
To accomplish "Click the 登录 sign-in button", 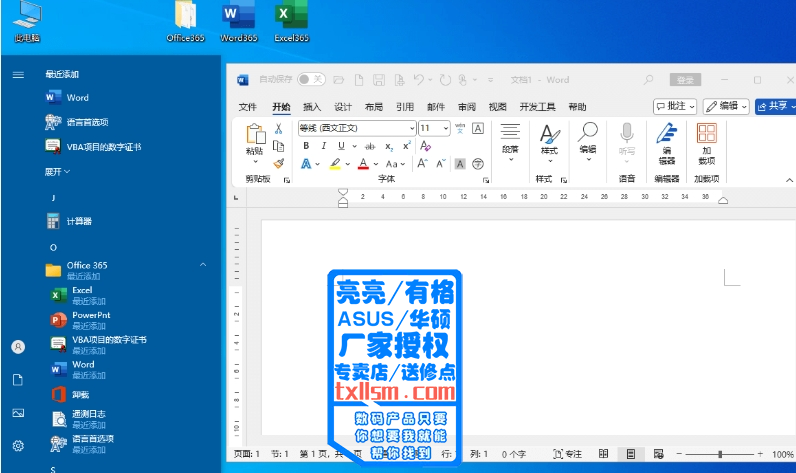I will pos(685,80).
